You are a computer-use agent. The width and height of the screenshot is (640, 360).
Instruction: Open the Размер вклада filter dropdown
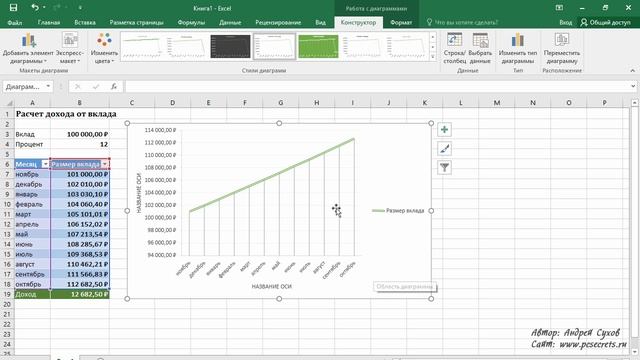pos(105,164)
